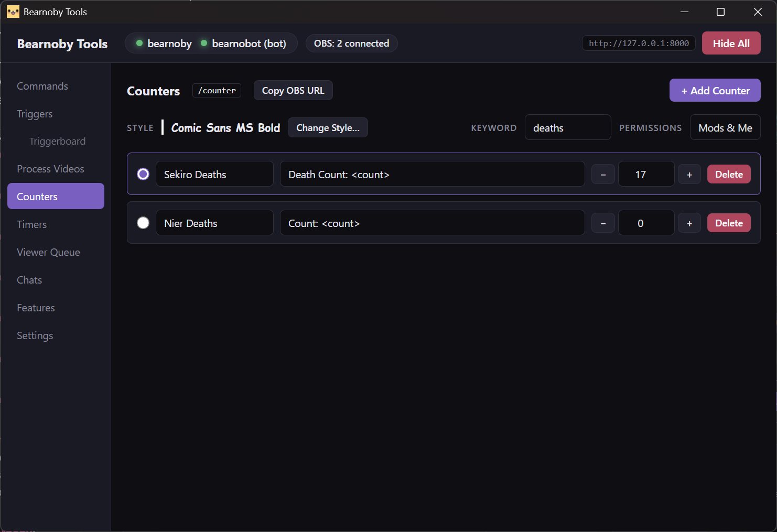This screenshot has width=777, height=532.
Task: Delete the Sekiro Deaths counter
Action: click(x=729, y=174)
